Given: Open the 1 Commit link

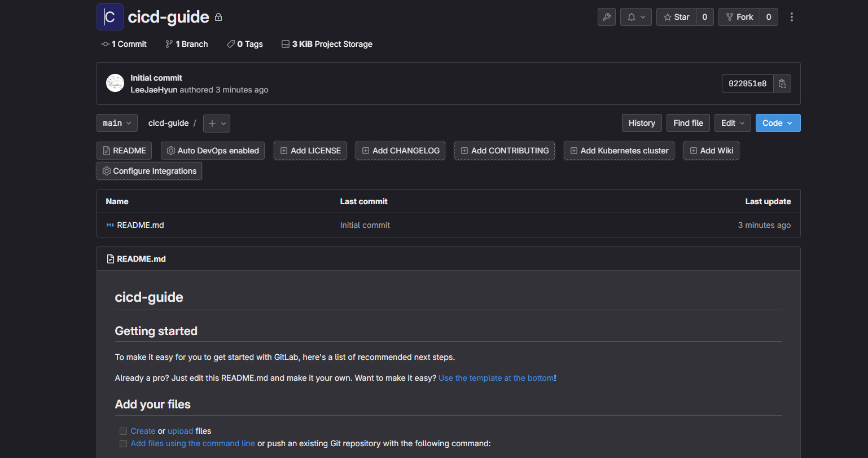Looking at the screenshot, I should point(124,44).
